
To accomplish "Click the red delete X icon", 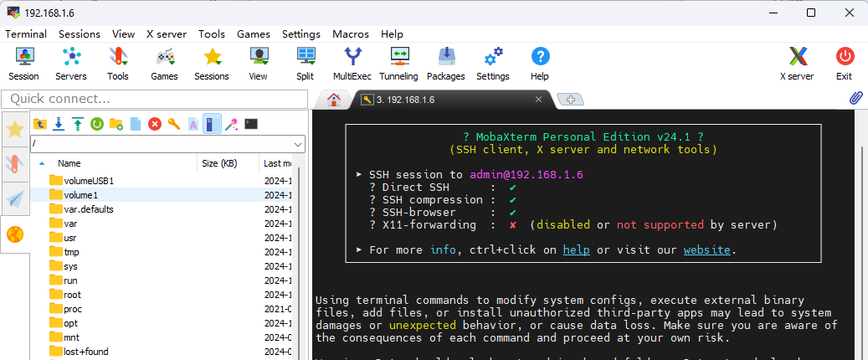I will coord(155,124).
